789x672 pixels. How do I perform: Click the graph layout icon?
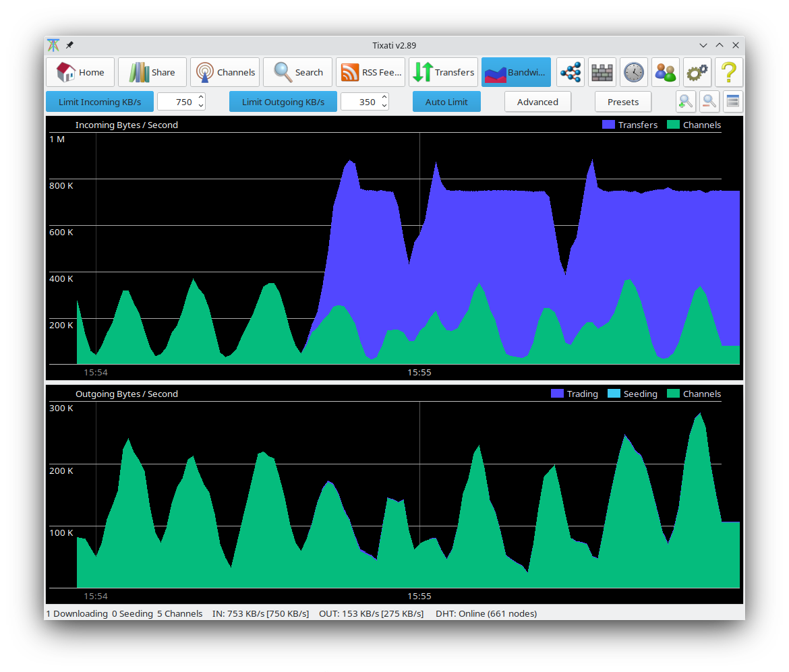point(732,101)
